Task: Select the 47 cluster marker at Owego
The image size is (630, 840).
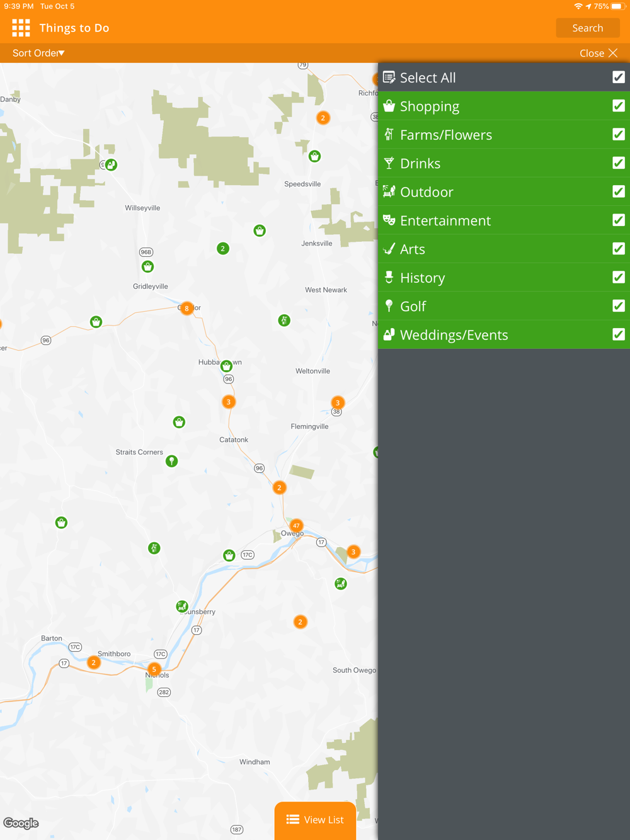Action: (x=296, y=525)
